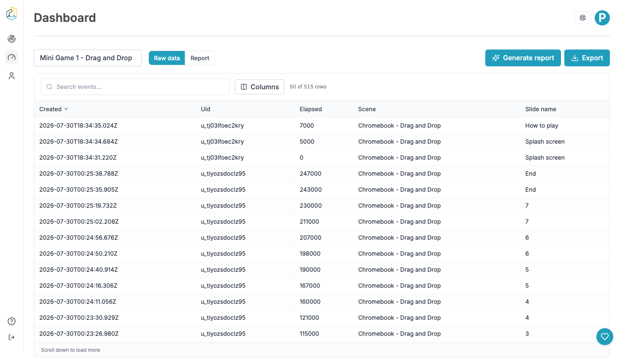Sort by the Created column header
Image resolution: width=620 pixels, height=364 pixels.
tap(54, 109)
